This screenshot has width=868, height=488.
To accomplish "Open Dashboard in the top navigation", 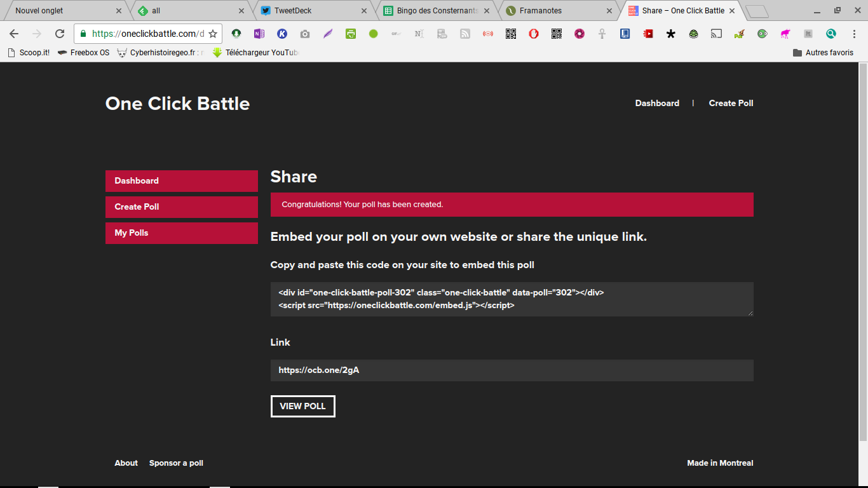I will 657,103.
